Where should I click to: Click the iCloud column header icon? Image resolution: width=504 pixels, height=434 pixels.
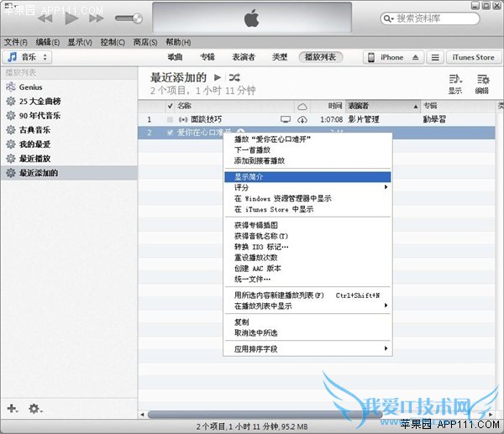tap(302, 107)
